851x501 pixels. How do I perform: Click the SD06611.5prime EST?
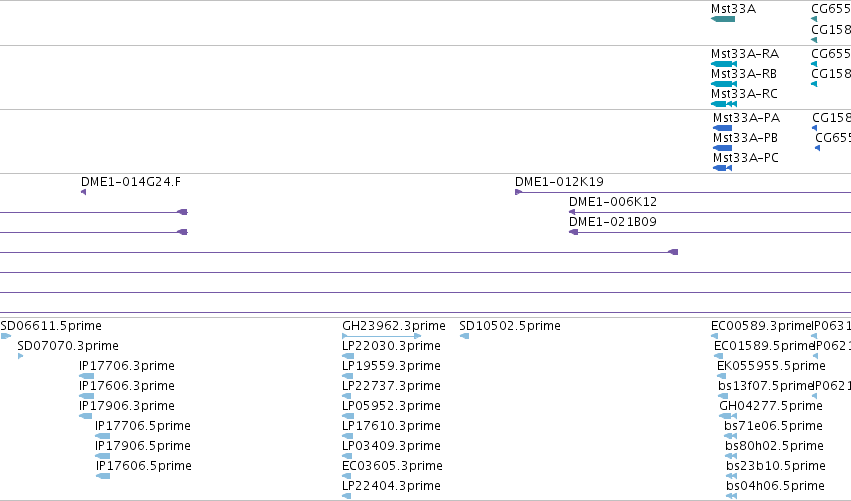[6, 336]
